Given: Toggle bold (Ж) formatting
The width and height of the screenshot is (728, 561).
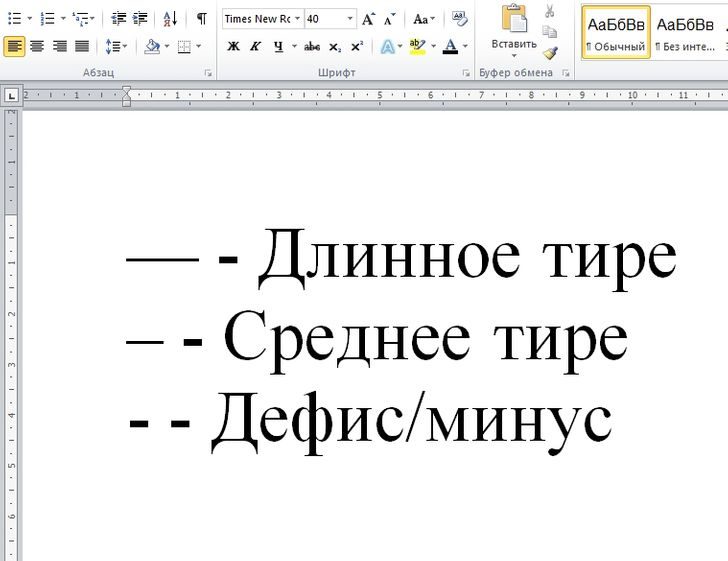Looking at the screenshot, I should pyautogui.click(x=233, y=46).
